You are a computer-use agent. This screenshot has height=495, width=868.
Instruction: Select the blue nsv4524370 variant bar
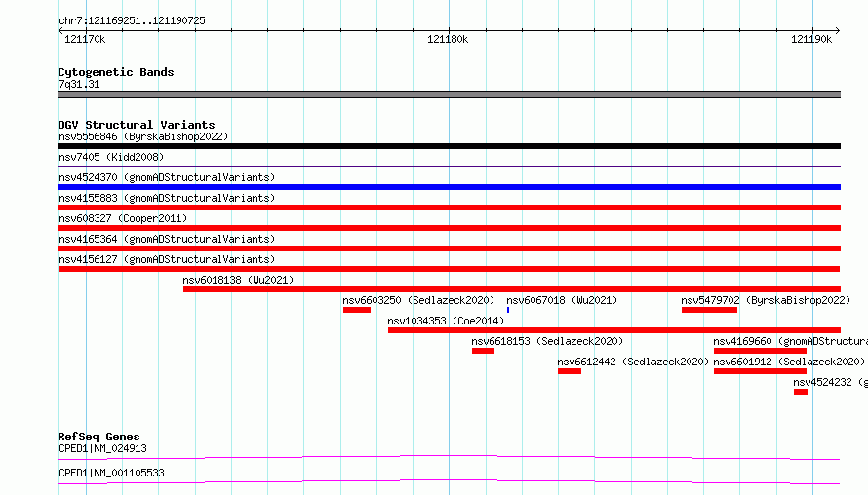click(x=449, y=187)
